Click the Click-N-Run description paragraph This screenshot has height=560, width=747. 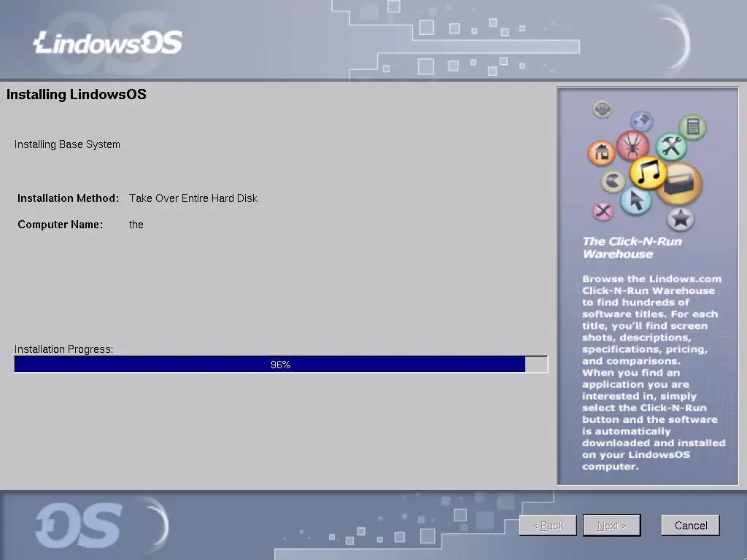[x=653, y=373]
